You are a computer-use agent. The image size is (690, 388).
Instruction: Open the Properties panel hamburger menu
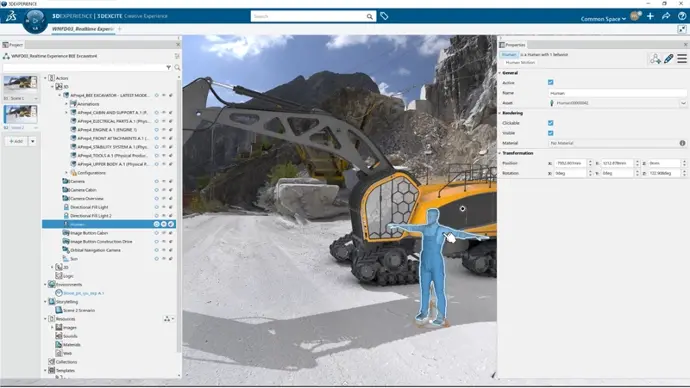(682, 59)
